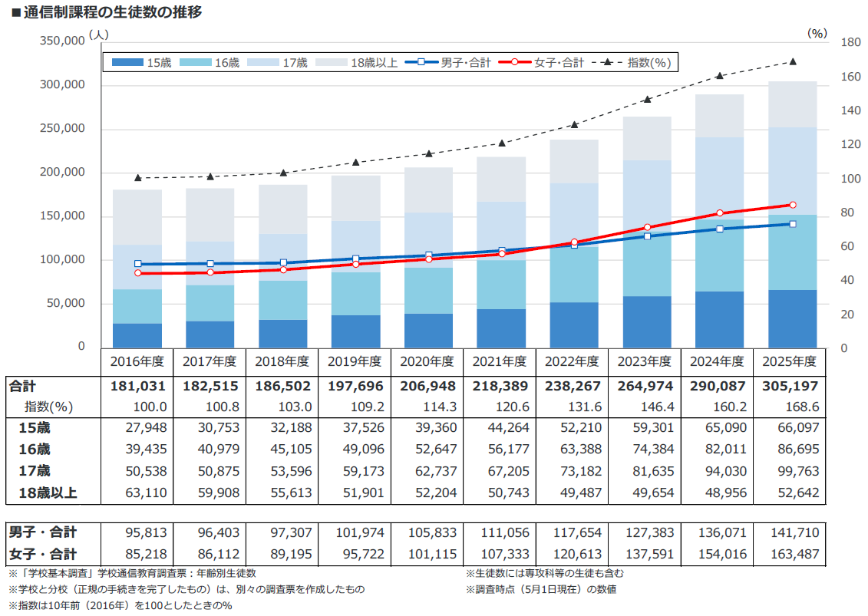Screen dimensions: 868x616
Task: Click the 2016年度 男子 blue line data point
Action: (138, 264)
